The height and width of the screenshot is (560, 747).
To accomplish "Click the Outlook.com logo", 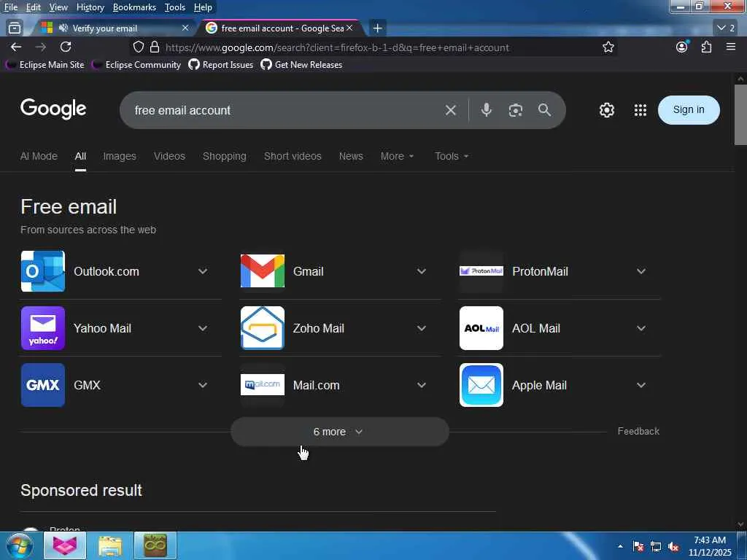I will click(x=43, y=271).
